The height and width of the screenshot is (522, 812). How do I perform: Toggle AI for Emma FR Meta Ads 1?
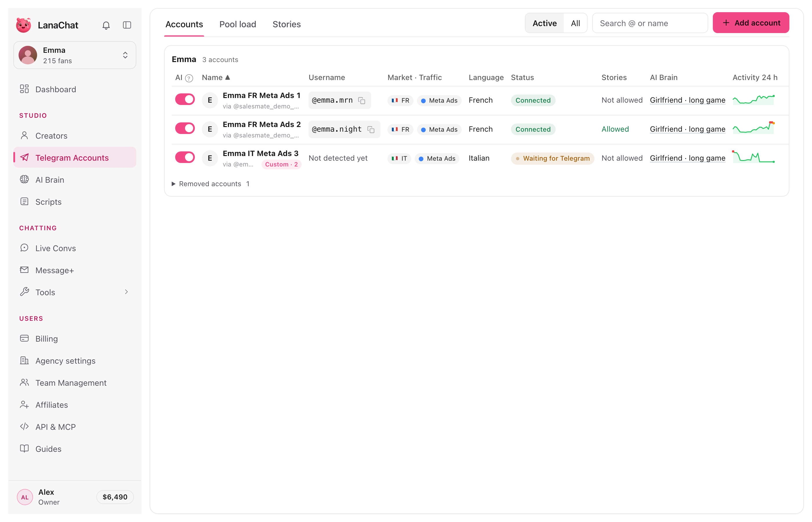(185, 99)
